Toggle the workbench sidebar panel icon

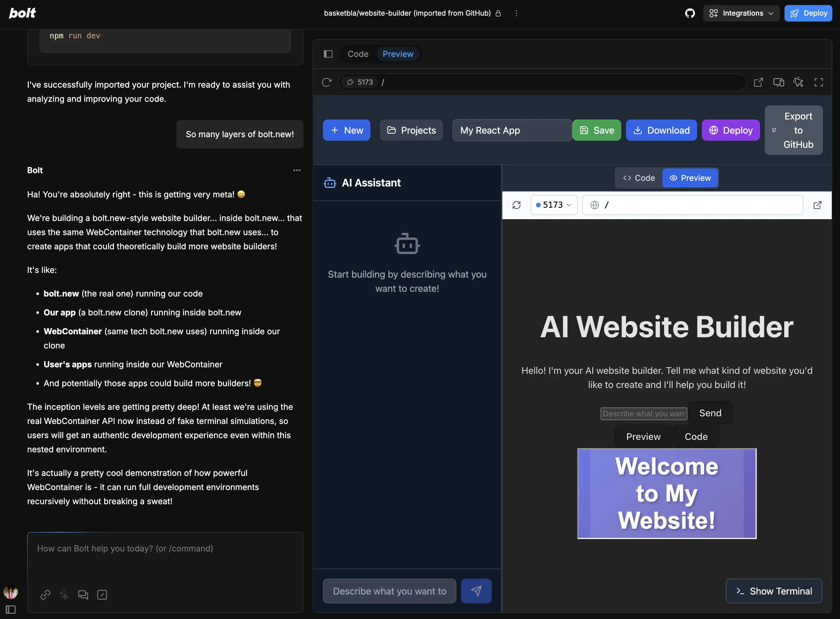pyautogui.click(x=328, y=54)
